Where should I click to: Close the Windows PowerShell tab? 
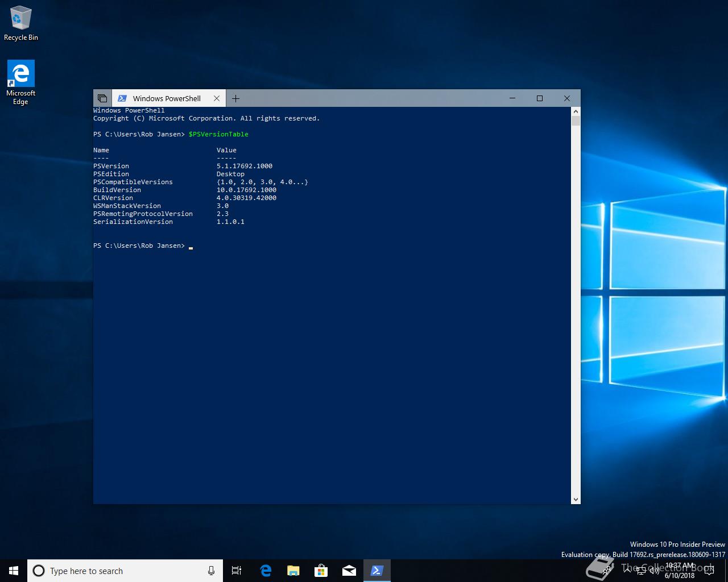point(217,98)
